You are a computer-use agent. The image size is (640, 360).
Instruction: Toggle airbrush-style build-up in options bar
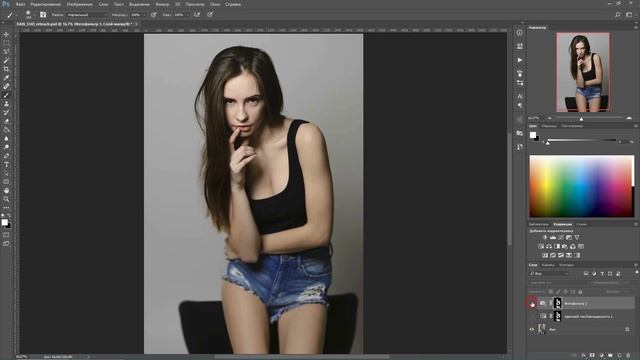[197, 15]
